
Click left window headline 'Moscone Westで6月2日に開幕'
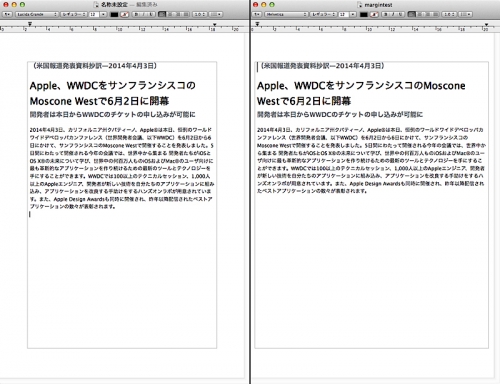point(99,101)
